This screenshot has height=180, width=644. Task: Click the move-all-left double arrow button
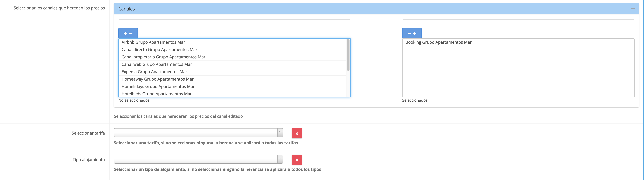pyautogui.click(x=412, y=33)
